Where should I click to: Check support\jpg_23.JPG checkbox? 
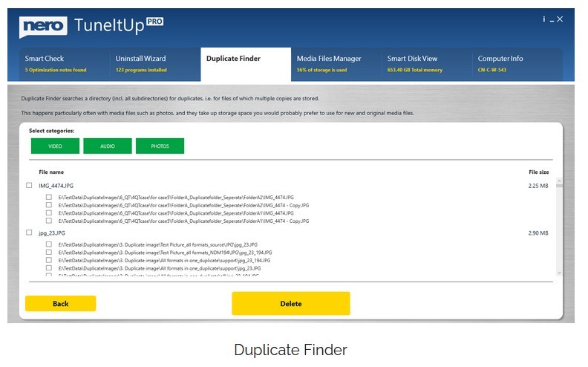point(49,268)
